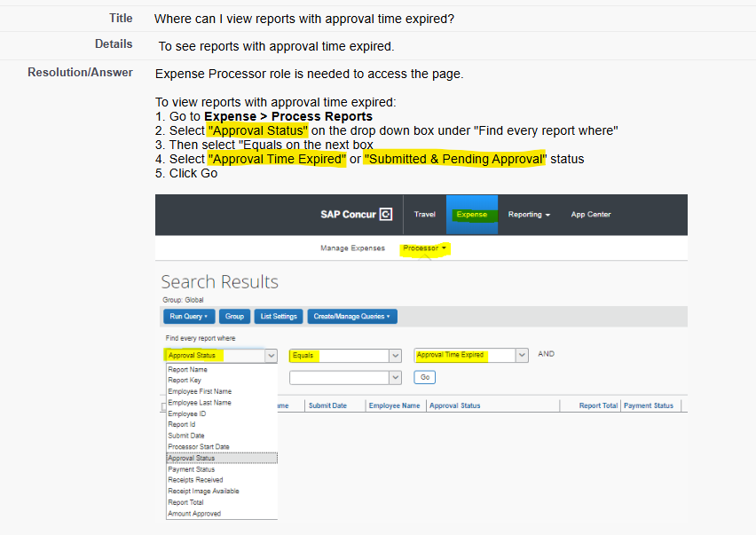Click the Run Query button

coord(188,316)
